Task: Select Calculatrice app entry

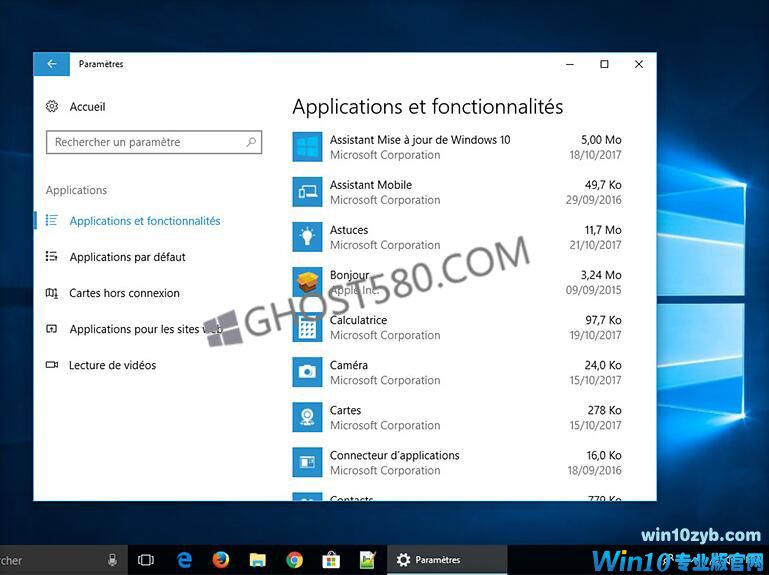Action: (x=457, y=327)
